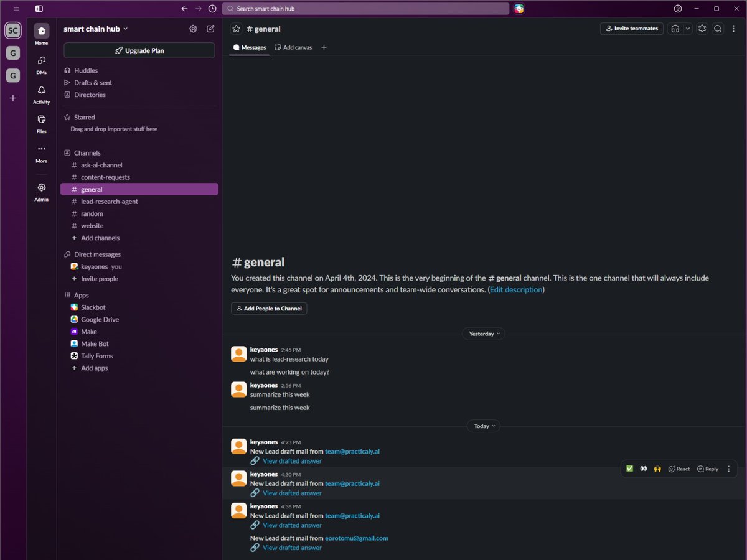Add a workspace with the plus icon
The image size is (747, 560).
[x=13, y=98]
